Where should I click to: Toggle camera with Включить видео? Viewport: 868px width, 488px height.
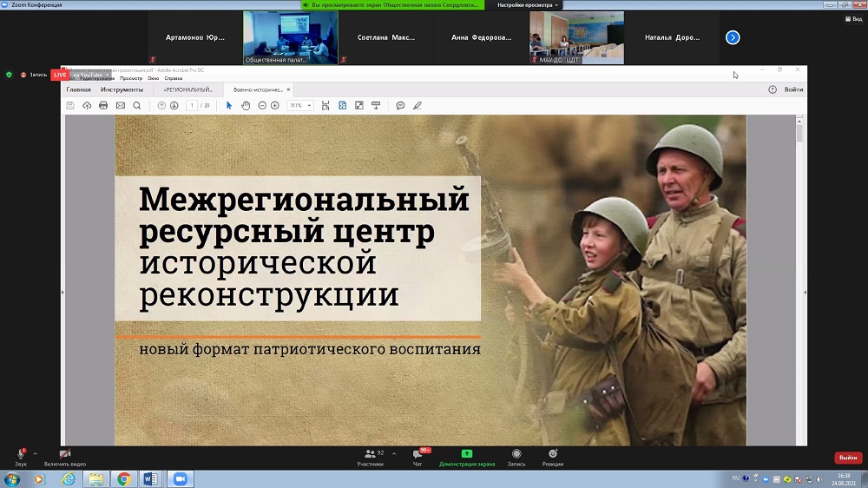point(65,457)
